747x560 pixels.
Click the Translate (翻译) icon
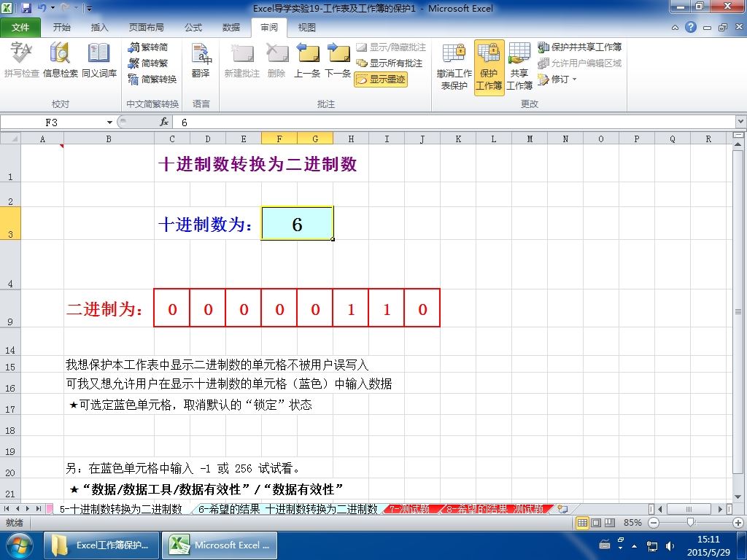(201, 60)
